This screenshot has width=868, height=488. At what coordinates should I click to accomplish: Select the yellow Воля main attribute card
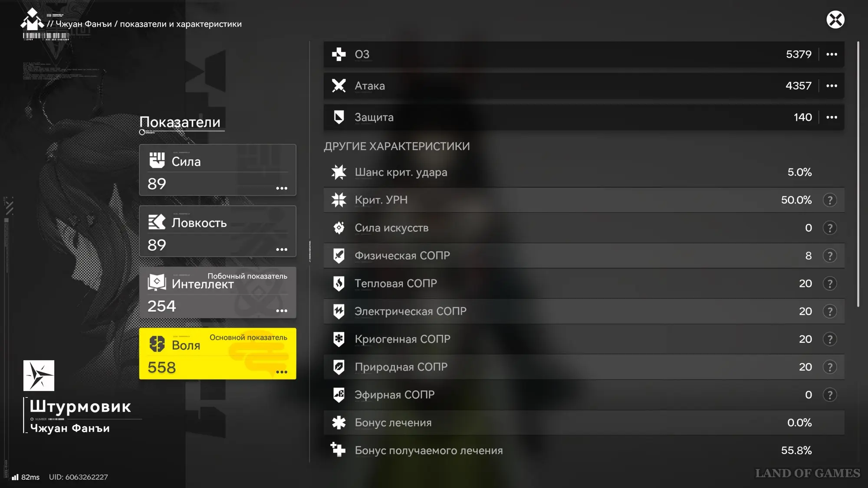(217, 354)
